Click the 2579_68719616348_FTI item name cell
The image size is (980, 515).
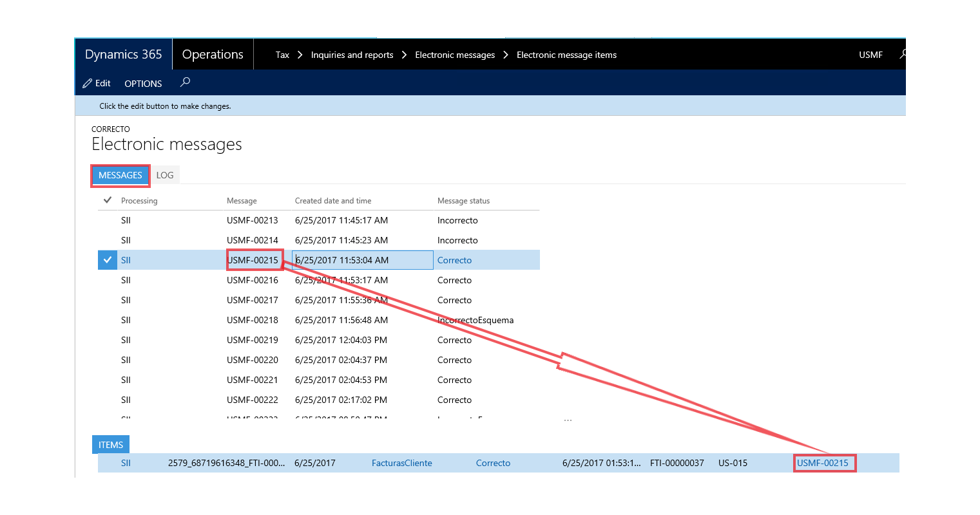coord(226,463)
